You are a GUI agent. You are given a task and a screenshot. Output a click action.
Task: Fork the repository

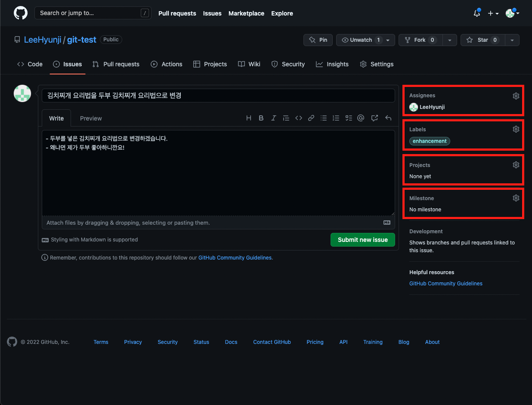(x=420, y=40)
